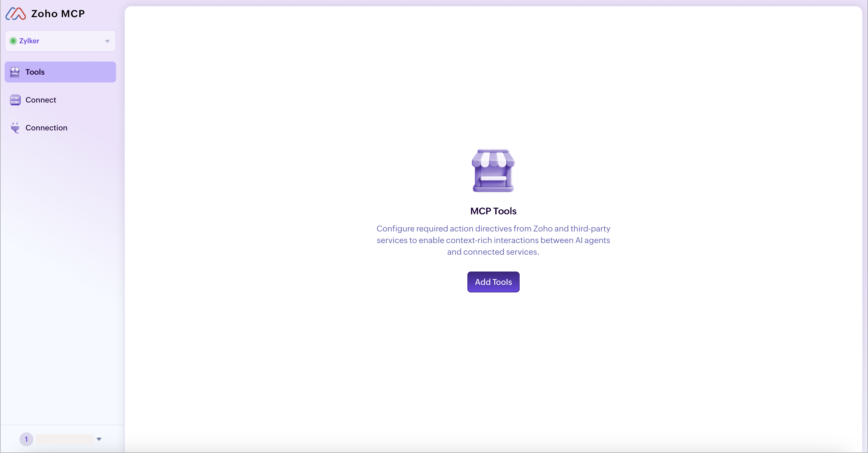Click the Zoho MCP logo icon
Image resolution: width=868 pixels, height=453 pixels.
click(x=15, y=13)
